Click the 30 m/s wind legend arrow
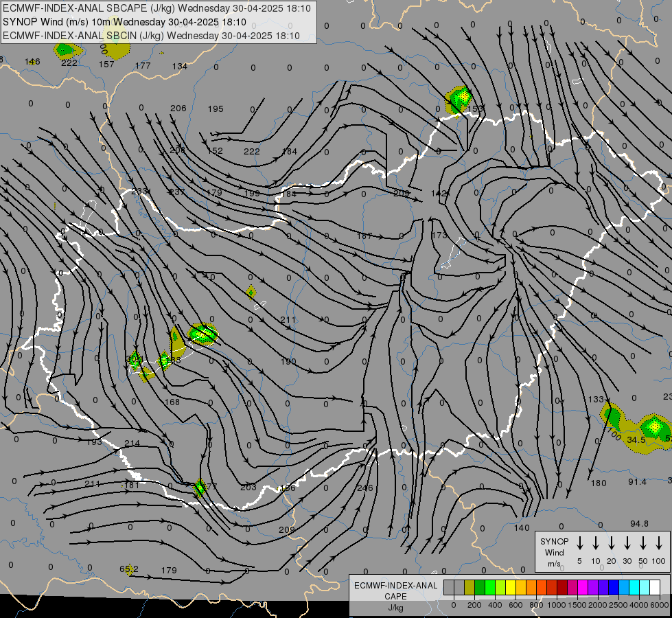 pyautogui.click(x=627, y=543)
